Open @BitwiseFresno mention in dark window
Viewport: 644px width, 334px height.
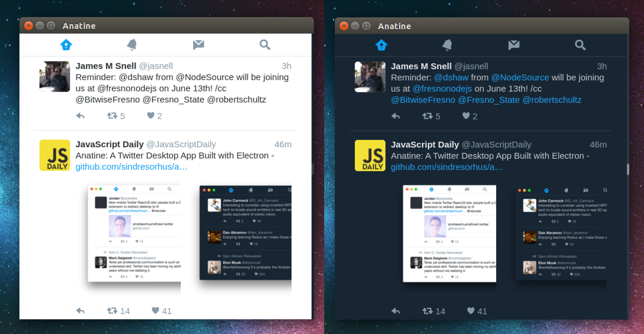coord(423,100)
